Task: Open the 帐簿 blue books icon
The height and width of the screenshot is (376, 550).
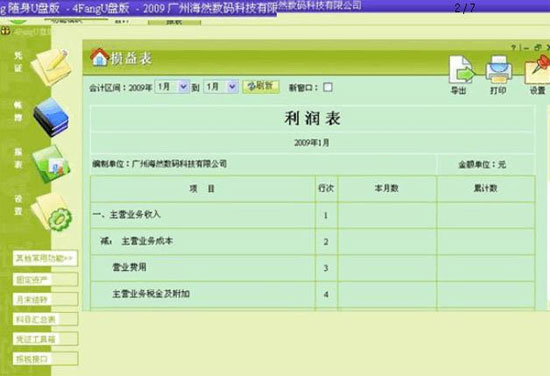Action: pos(51,117)
